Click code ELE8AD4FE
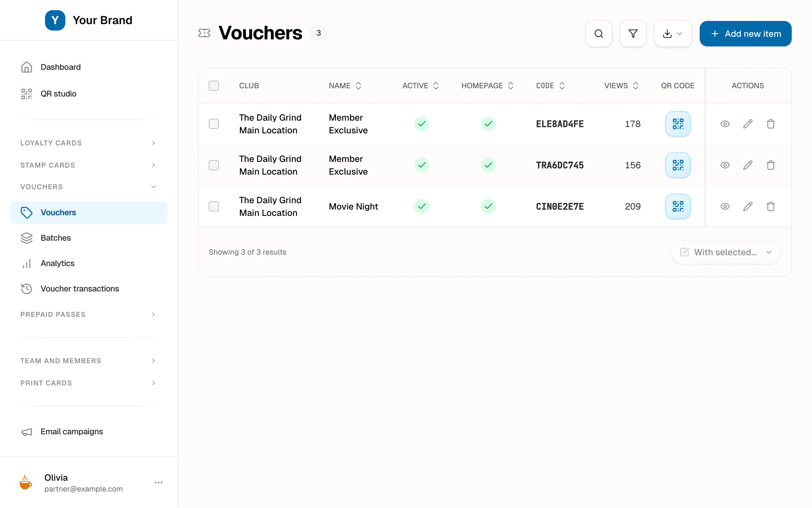Screen dimensions: 812x508 tap(560, 124)
